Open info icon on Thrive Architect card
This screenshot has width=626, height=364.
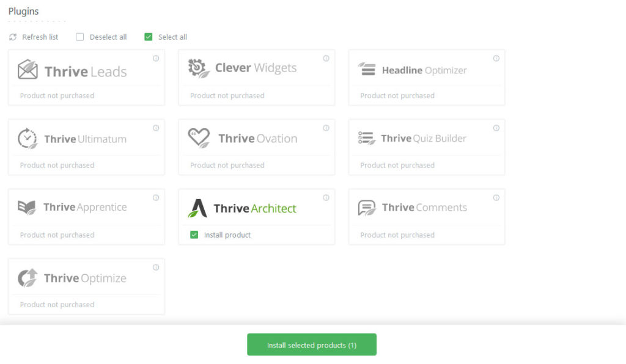(x=326, y=198)
